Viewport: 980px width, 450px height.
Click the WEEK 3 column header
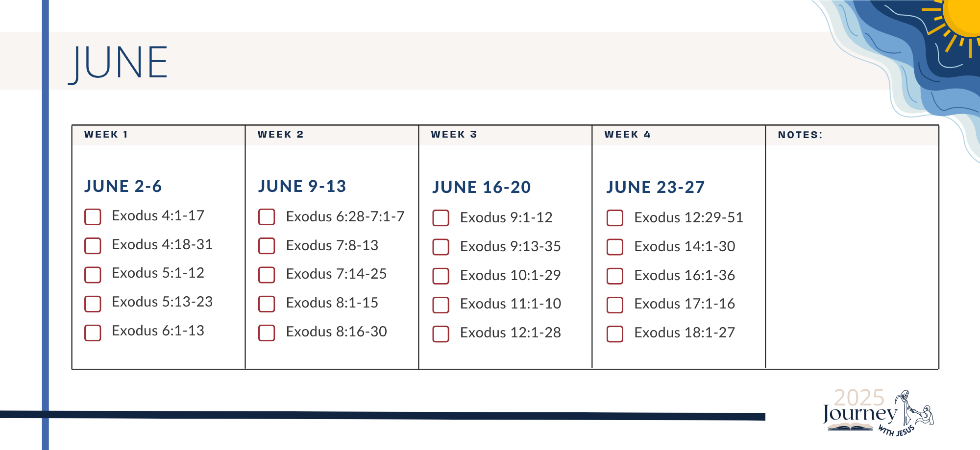[x=454, y=134]
